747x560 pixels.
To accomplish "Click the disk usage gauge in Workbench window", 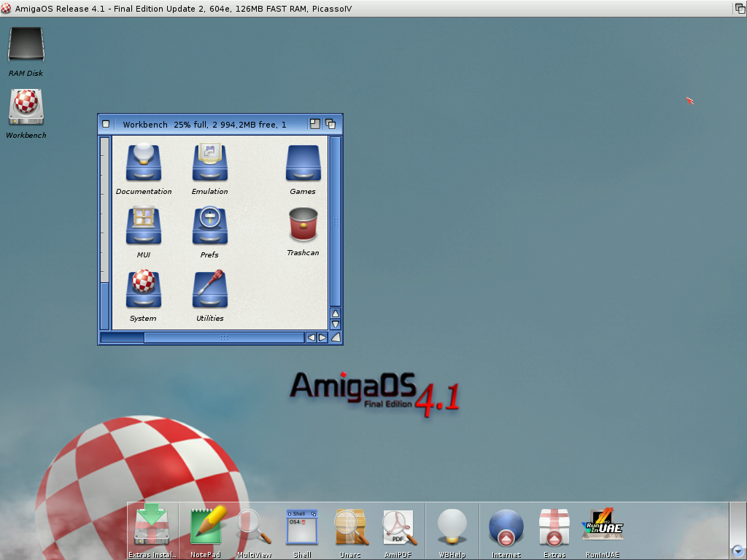I will pyautogui.click(x=105, y=233).
